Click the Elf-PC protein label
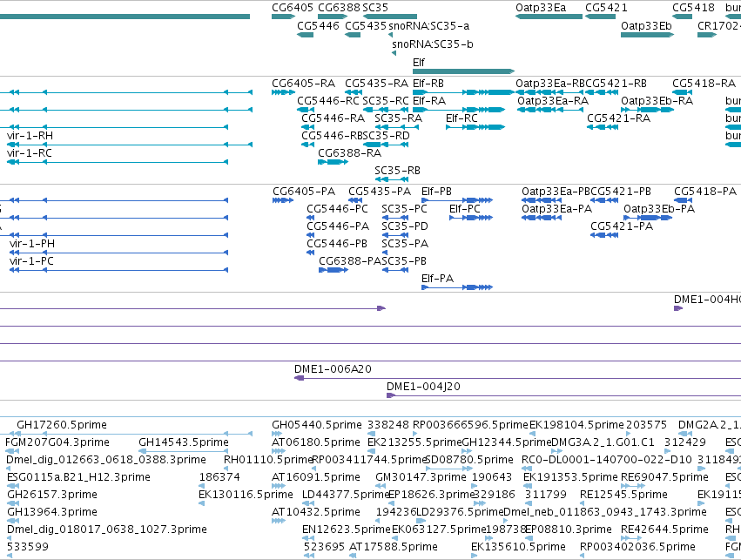This screenshot has width=741, height=560. [465, 209]
